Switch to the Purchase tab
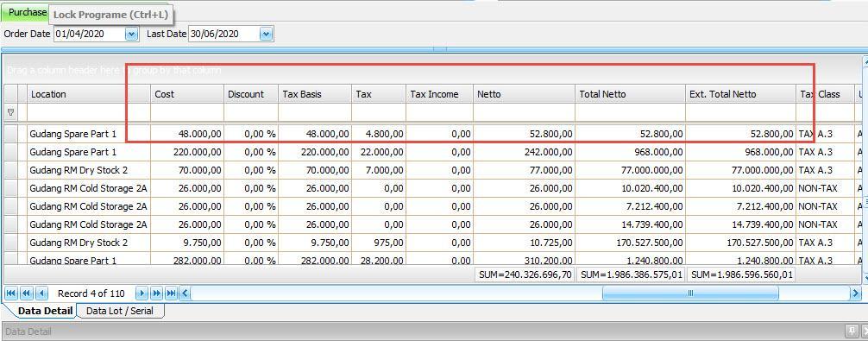The width and height of the screenshot is (868, 341). 27,12
